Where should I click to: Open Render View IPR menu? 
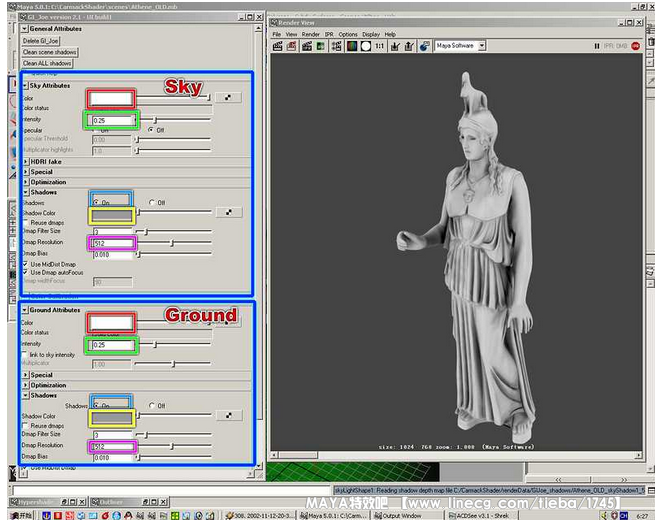[329, 34]
